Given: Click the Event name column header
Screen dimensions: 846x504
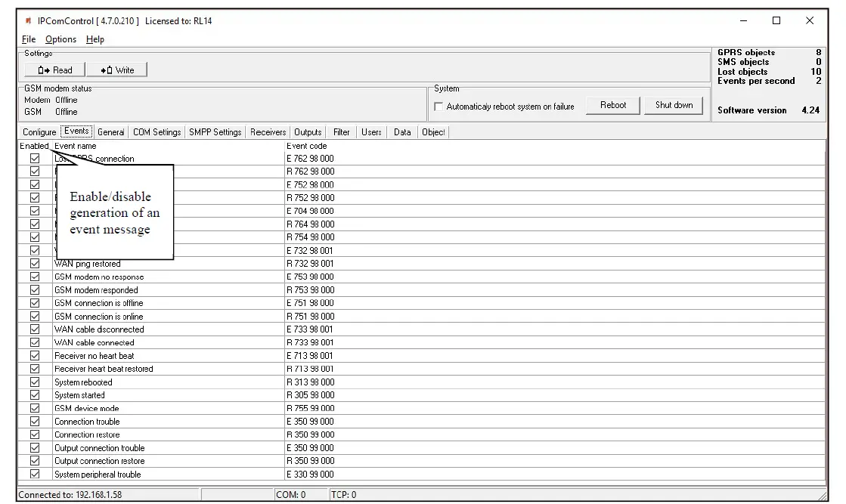Looking at the screenshot, I should [x=76, y=146].
